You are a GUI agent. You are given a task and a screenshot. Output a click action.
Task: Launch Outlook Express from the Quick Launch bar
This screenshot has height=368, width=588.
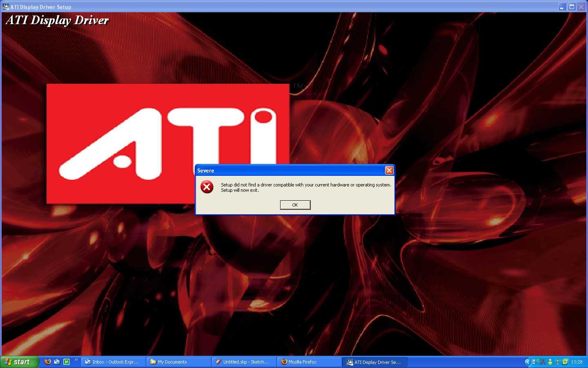point(57,361)
